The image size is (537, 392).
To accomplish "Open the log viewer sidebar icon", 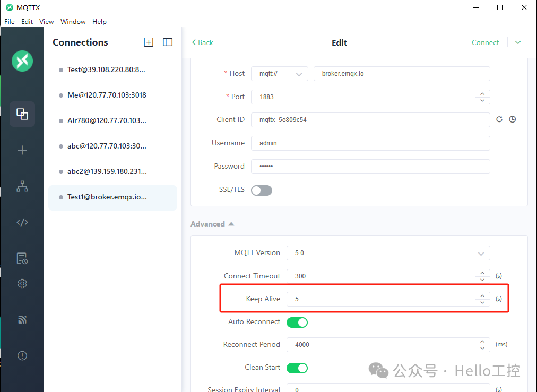I will [x=22, y=258].
